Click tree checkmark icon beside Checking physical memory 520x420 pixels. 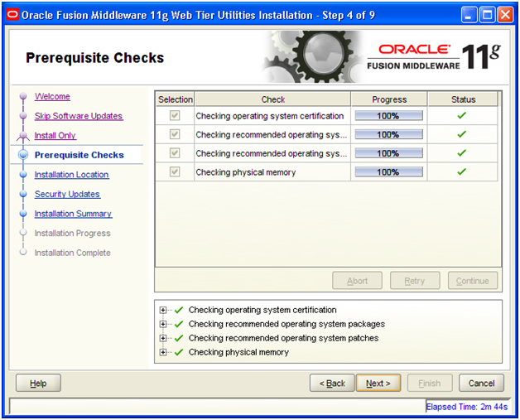point(179,352)
